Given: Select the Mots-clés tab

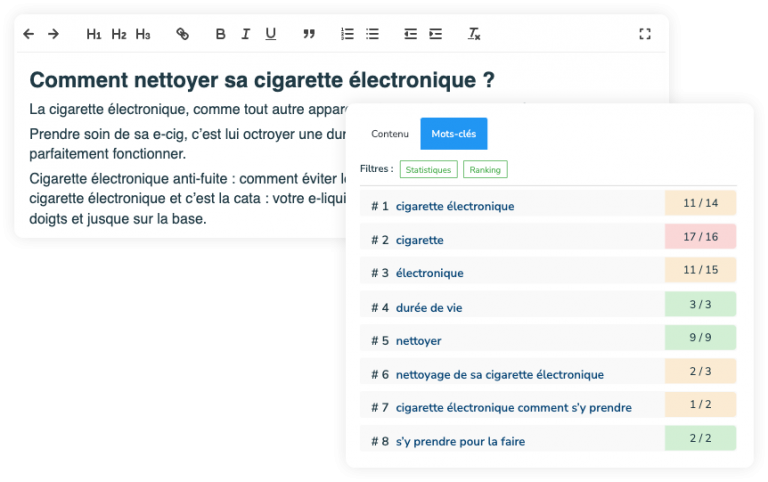Looking at the screenshot, I should [454, 134].
